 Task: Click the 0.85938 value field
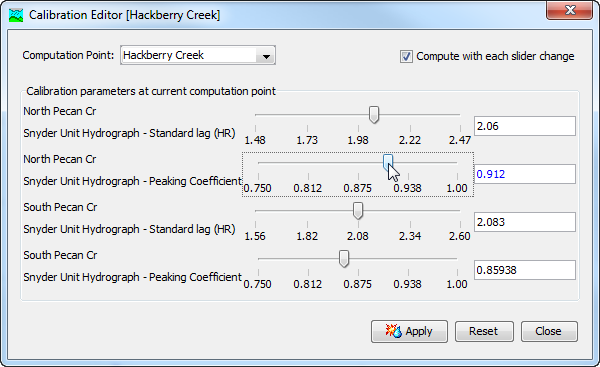pos(525,270)
